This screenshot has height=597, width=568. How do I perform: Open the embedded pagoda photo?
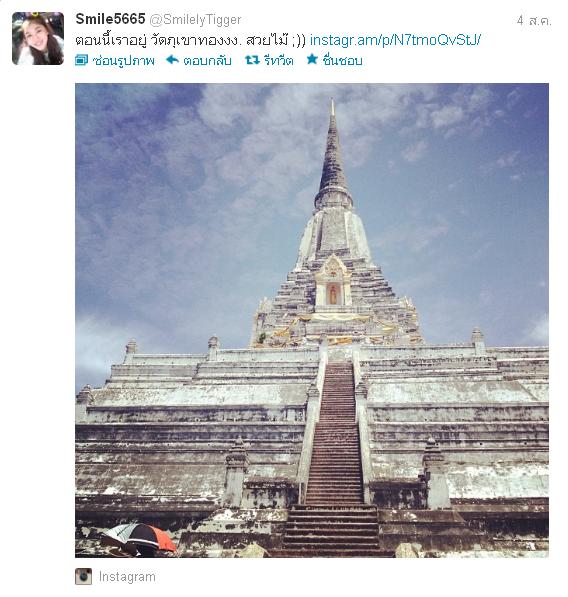(x=312, y=321)
